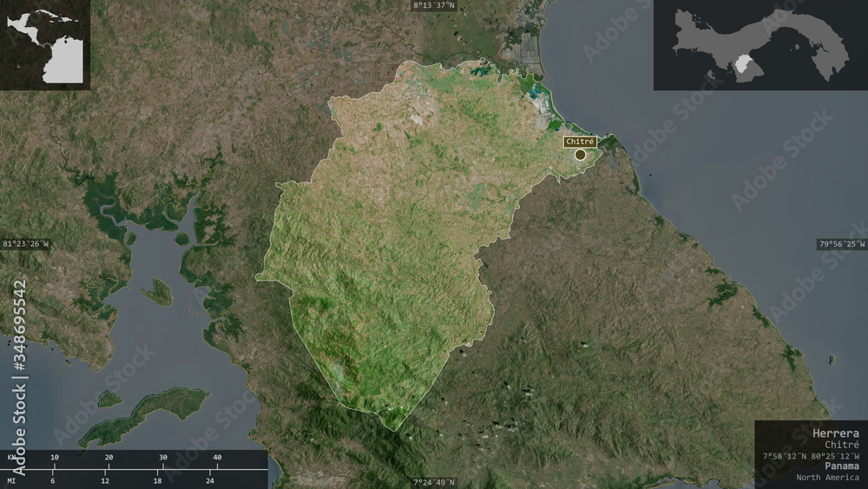868x489 pixels.
Task: Click the Central America inset map
Action: tap(45, 45)
